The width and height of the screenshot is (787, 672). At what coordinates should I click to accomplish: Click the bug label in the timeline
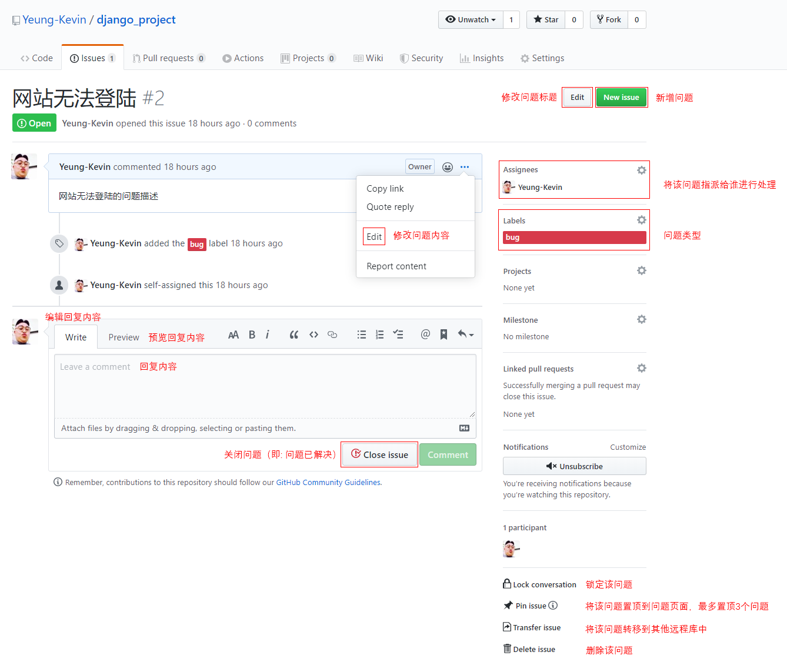(x=197, y=244)
